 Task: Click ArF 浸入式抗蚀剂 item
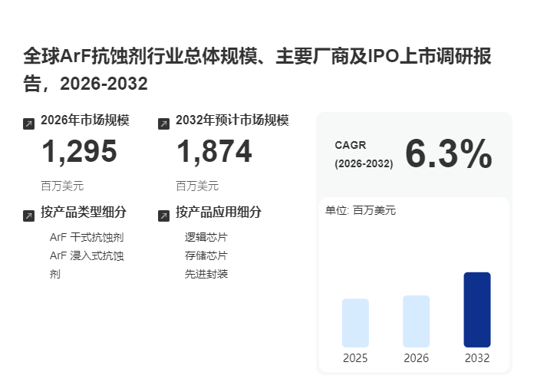[87, 265]
